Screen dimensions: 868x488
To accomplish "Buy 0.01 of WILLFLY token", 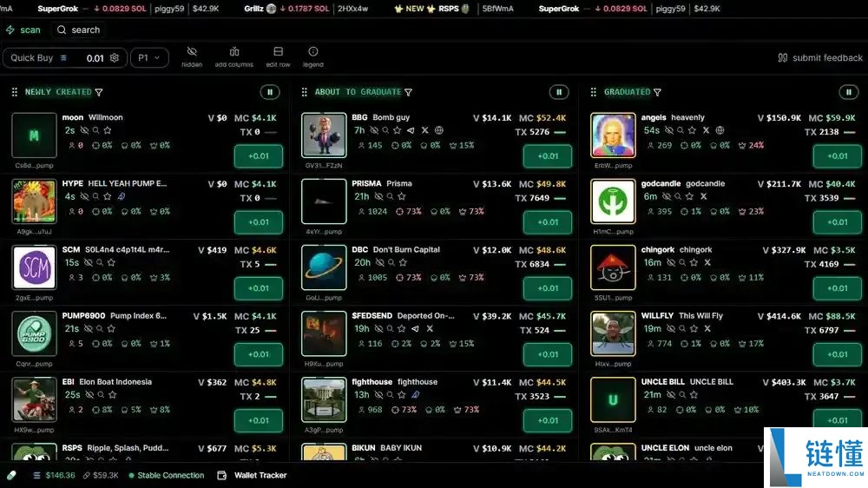I will (x=837, y=354).
